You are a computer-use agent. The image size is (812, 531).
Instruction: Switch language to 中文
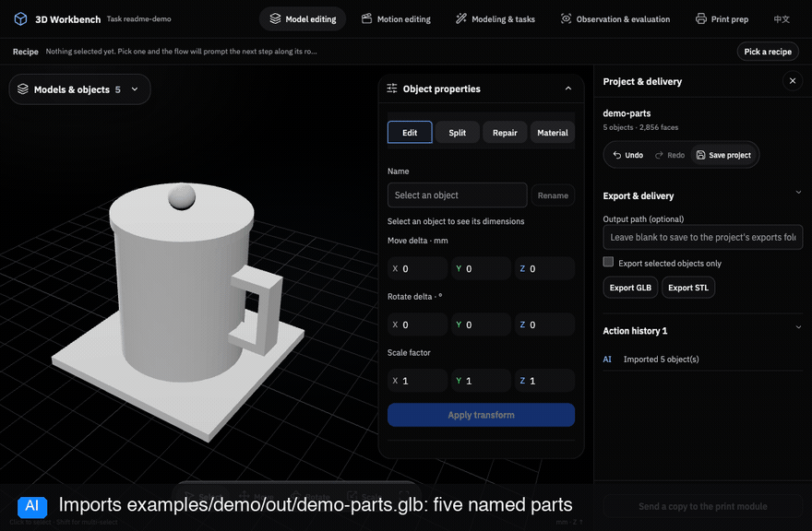(782, 19)
